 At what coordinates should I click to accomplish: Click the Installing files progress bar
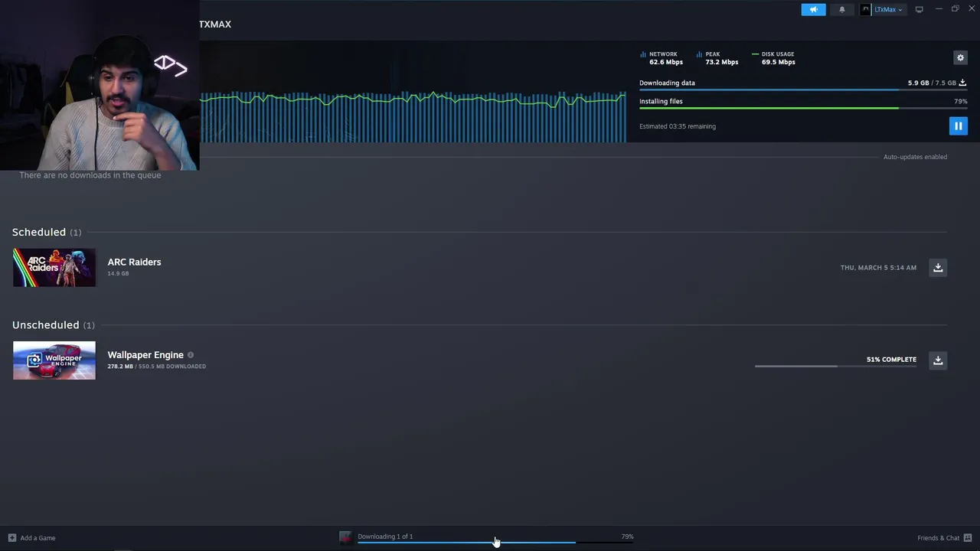click(803, 108)
